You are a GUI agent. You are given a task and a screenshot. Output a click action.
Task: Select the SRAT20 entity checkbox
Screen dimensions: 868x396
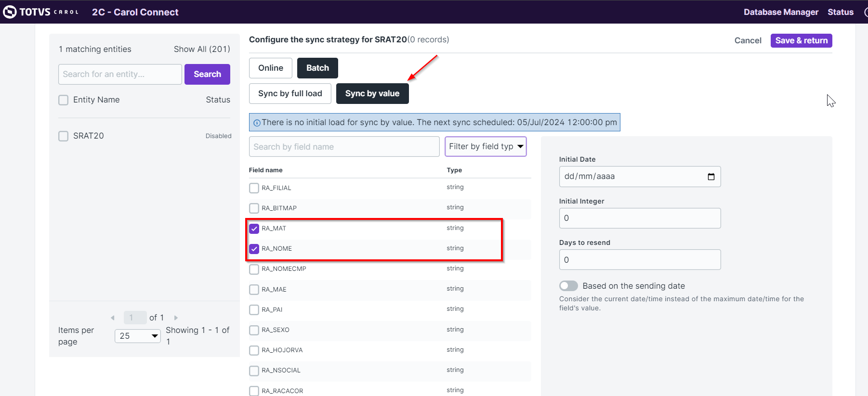pos(64,136)
